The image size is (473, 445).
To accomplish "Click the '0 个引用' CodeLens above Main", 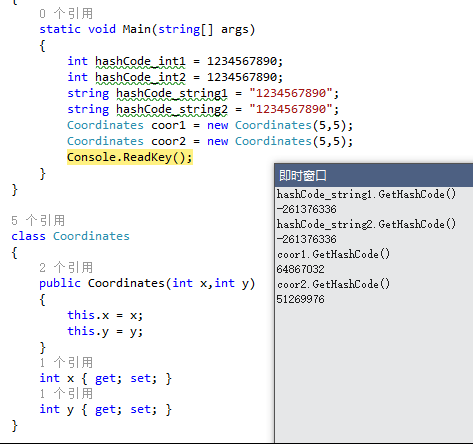I will click(66, 14).
